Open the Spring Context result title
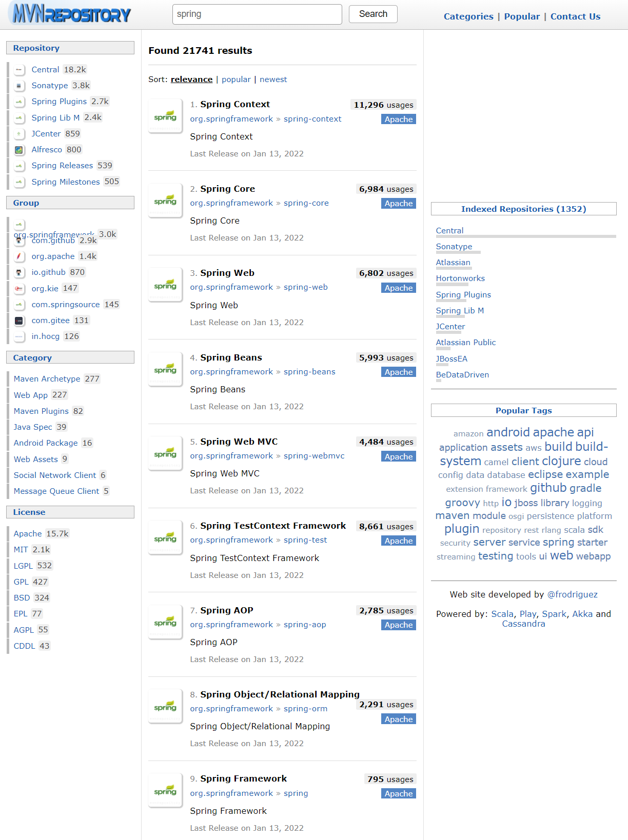Viewport: 628px width, 840px height. pos(235,104)
